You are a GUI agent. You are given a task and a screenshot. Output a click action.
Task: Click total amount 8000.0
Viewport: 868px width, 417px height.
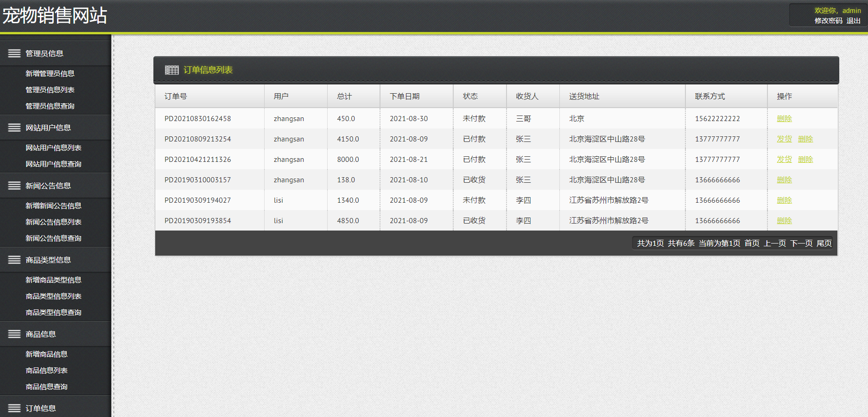click(348, 160)
